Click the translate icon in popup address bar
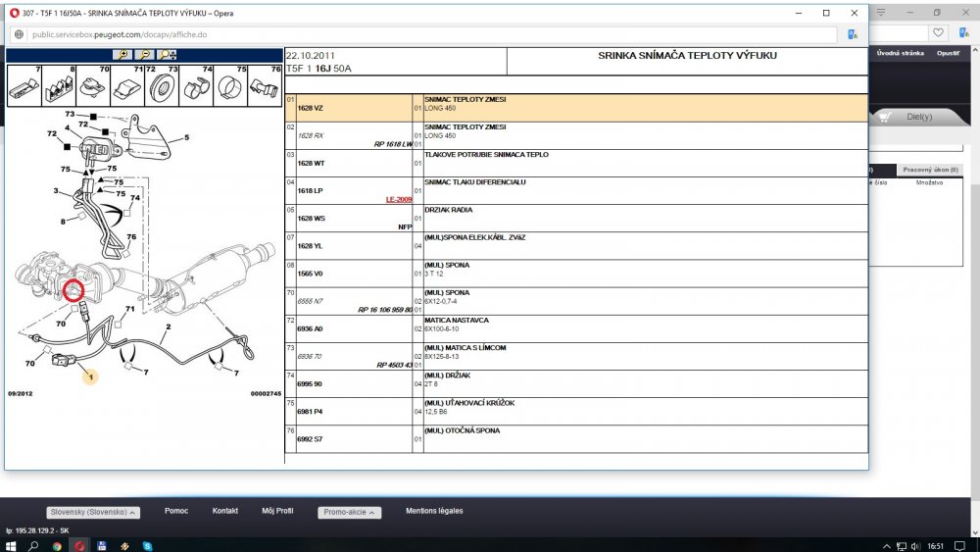The image size is (980, 552). tap(853, 34)
